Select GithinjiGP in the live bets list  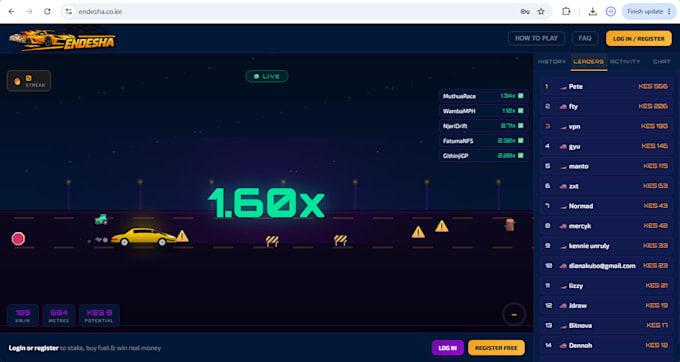tap(483, 156)
